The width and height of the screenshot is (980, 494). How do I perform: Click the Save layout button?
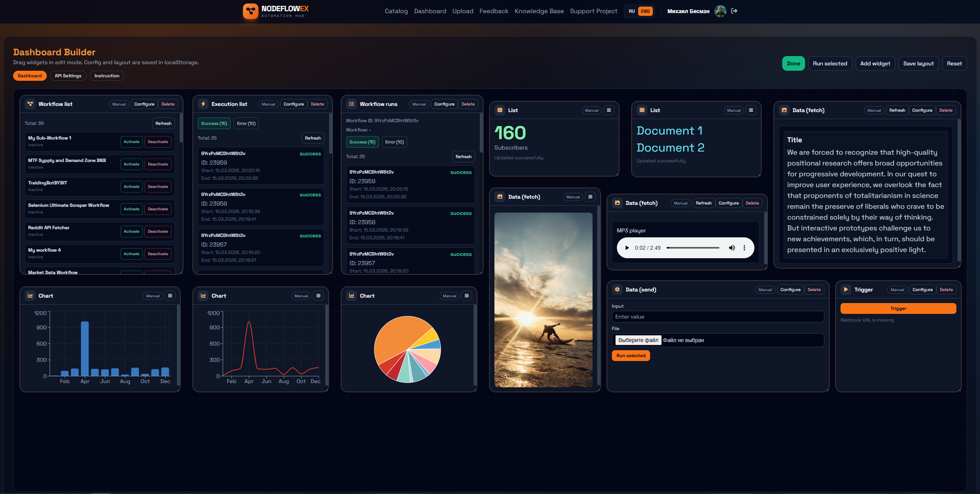point(919,63)
